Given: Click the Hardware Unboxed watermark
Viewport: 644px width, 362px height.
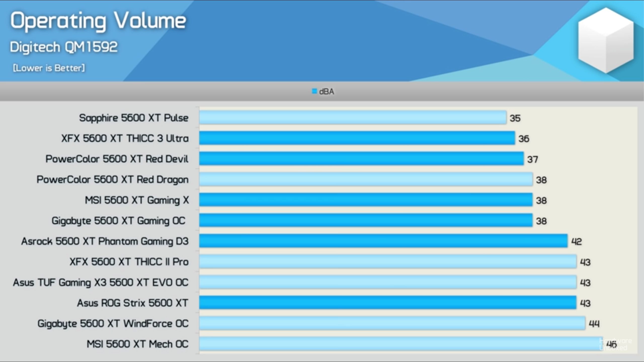Looking at the screenshot, I should pos(615,344).
